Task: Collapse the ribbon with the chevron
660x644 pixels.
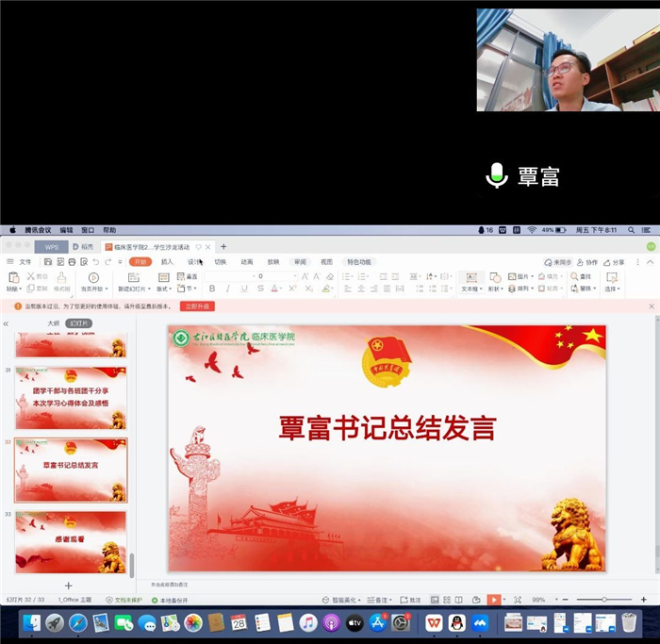Action: point(650,262)
